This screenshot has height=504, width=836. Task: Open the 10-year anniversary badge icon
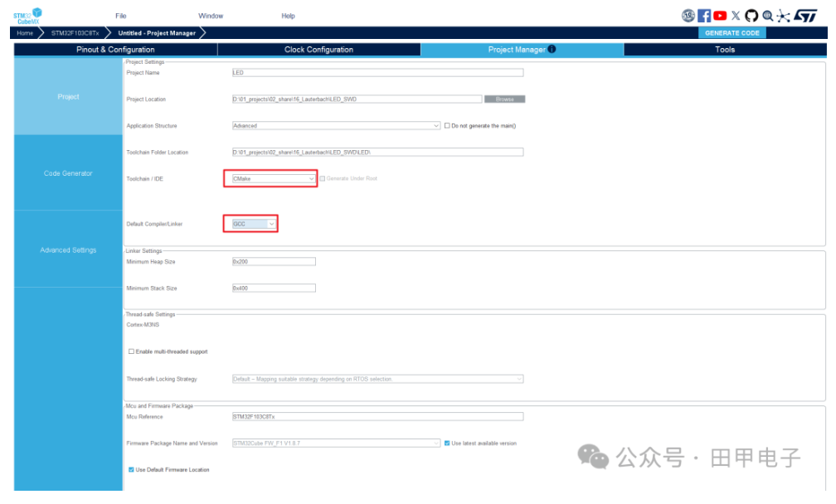(688, 16)
